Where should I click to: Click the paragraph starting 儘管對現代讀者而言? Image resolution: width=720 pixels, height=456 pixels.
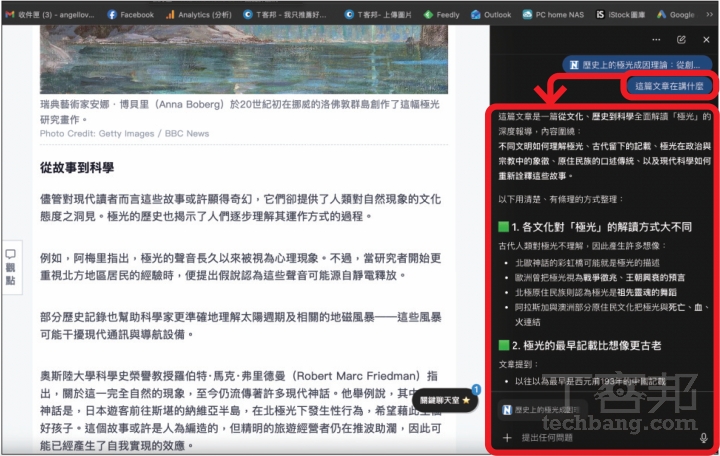point(240,208)
